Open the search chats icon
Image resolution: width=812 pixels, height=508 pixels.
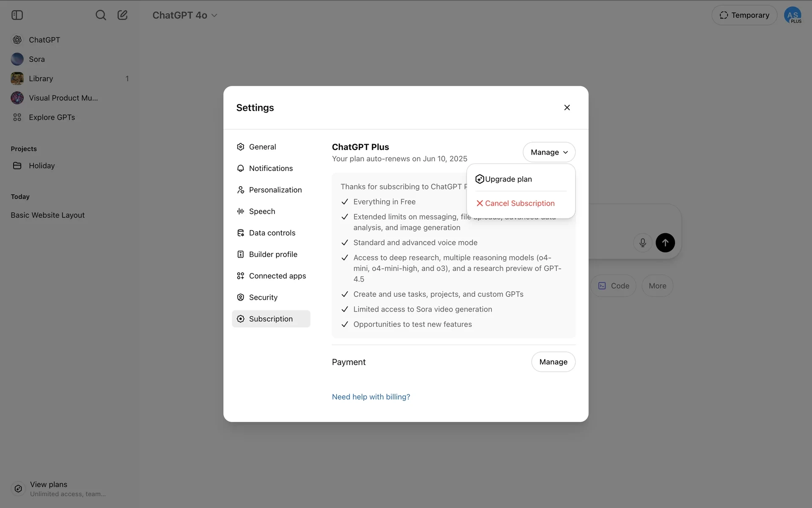[101, 15]
